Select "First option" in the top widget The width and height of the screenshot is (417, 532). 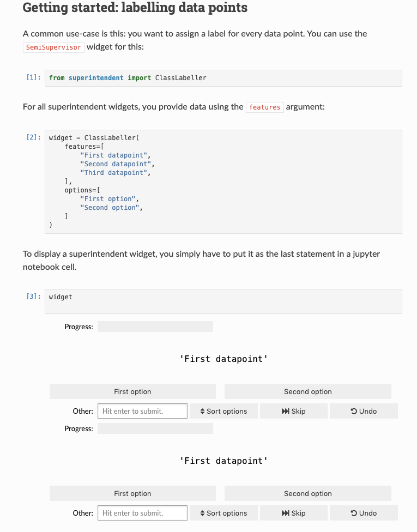pyautogui.click(x=132, y=391)
